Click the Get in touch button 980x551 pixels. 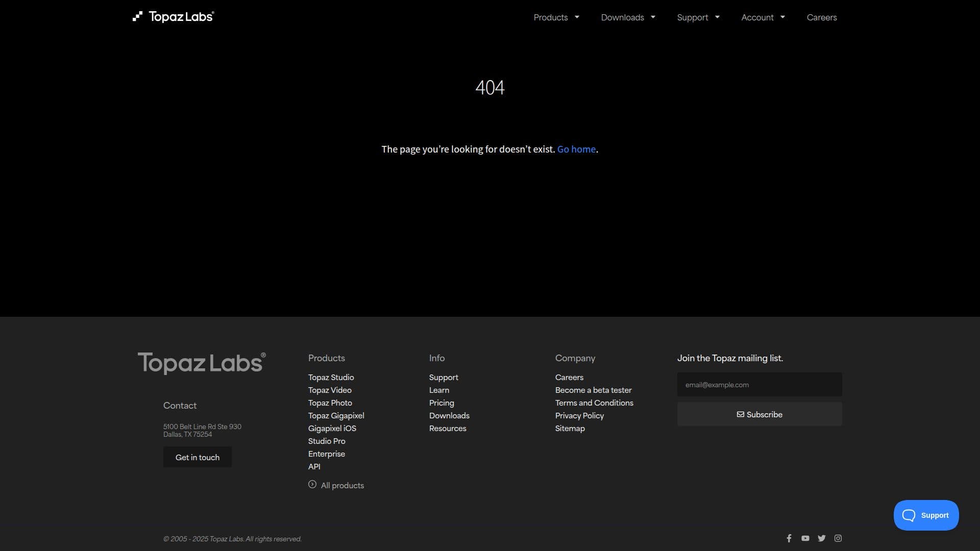(198, 457)
